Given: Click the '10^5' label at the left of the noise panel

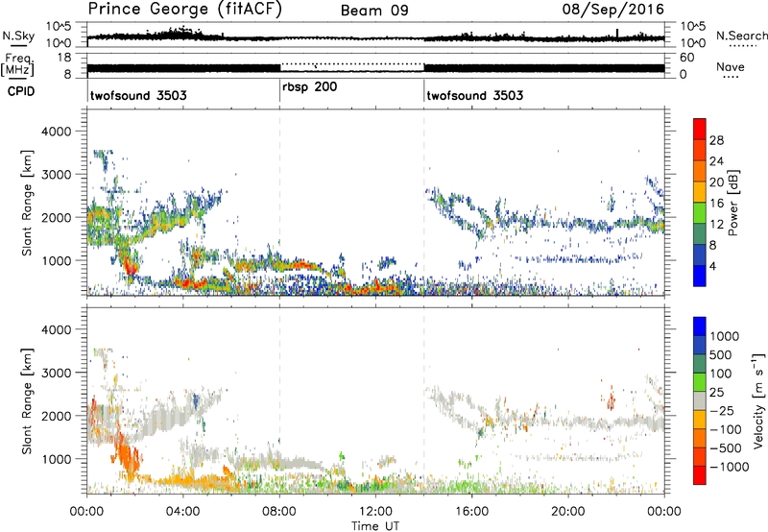Looking at the screenshot, I should tap(59, 27).
